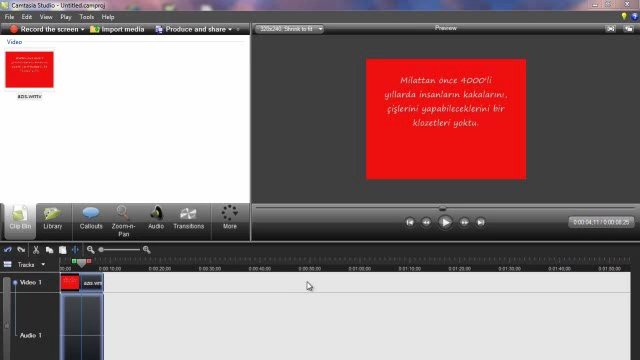Open the Tools menu

click(x=87, y=17)
